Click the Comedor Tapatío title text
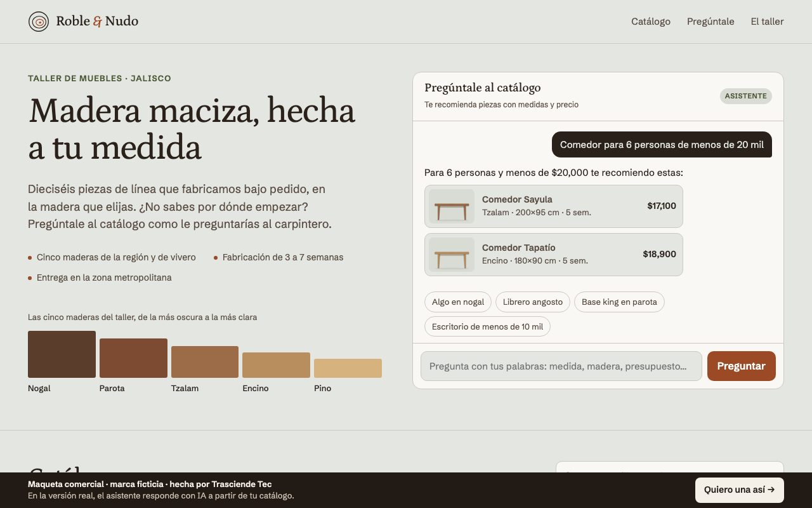The width and height of the screenshot is (812, 508). 518,248
